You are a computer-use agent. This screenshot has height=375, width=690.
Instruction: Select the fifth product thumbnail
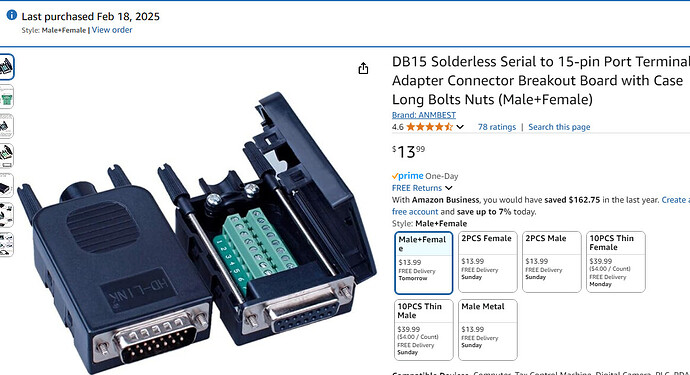tap(6, 185)
